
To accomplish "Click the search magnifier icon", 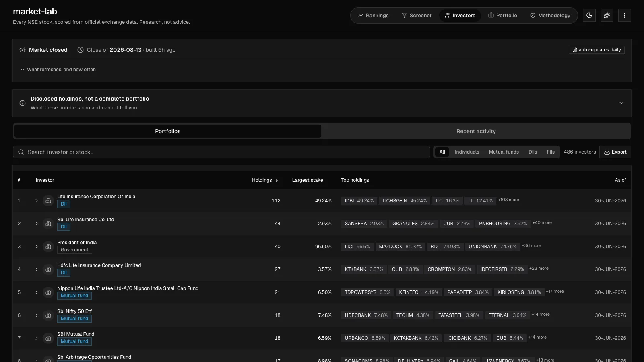I will click(x=21, y=152).
